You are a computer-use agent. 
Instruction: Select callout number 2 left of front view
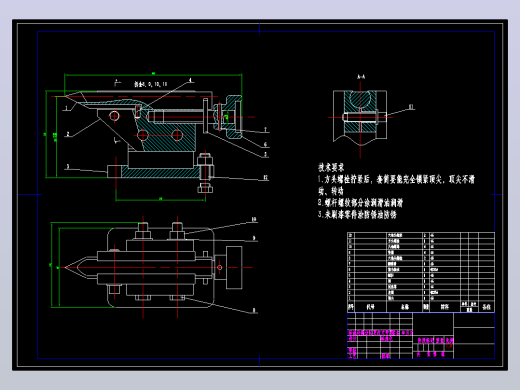pos(68,134)
